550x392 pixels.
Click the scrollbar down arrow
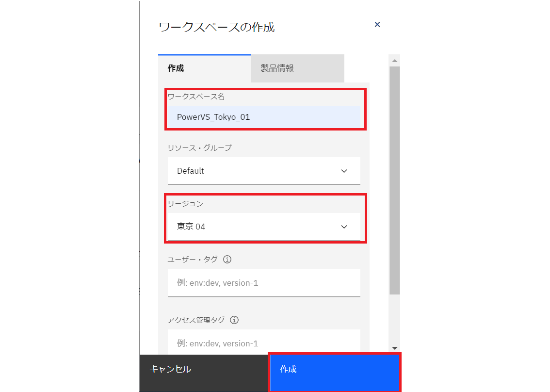[x=395, y=348]
